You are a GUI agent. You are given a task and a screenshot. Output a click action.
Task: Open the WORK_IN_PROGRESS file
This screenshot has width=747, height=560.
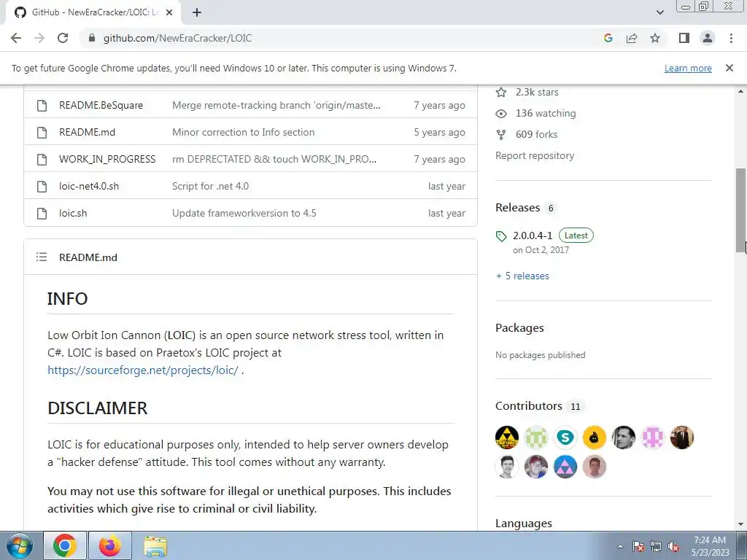click(x=107, y=159)
